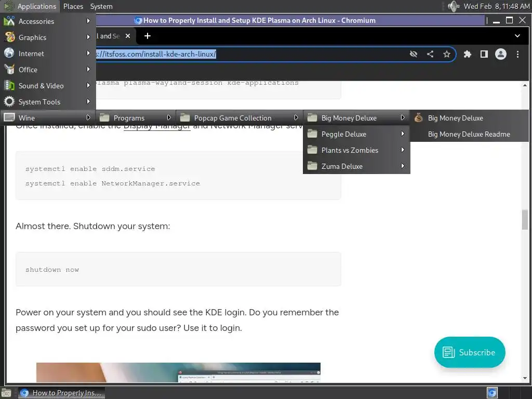Click the tab search dropdown arrow
Viewport: 532px width, 399px height.
coord(517,36)
